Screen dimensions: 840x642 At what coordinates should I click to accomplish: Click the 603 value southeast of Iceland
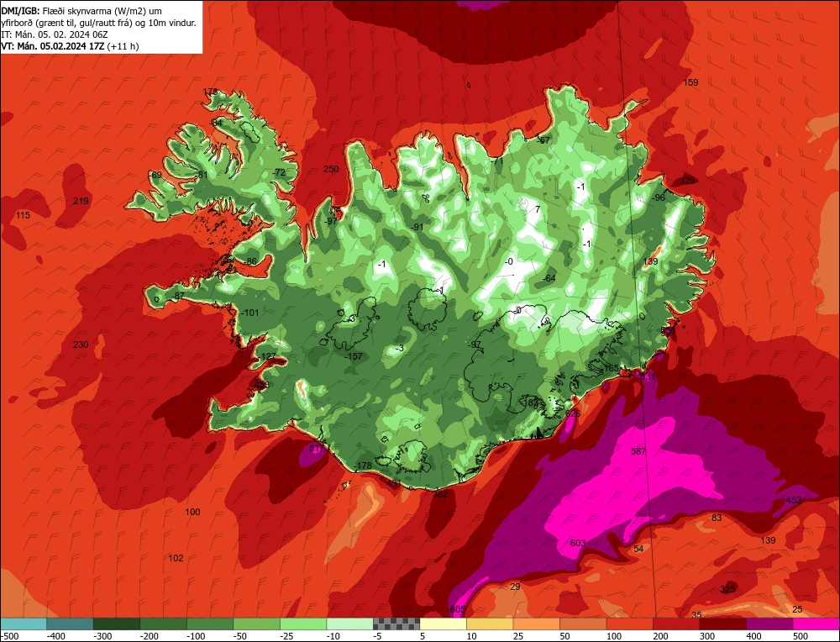pos(578,543)
